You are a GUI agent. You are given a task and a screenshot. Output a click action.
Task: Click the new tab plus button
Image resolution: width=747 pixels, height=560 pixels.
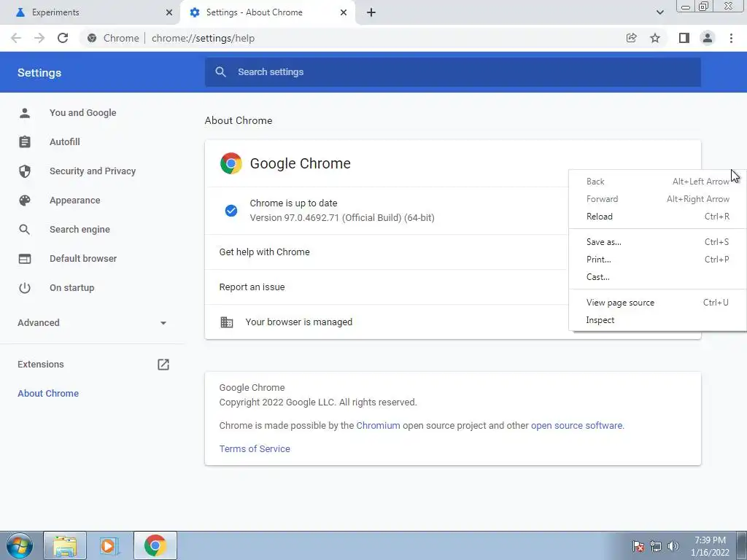pyautogui.click(x=371, y=12)
